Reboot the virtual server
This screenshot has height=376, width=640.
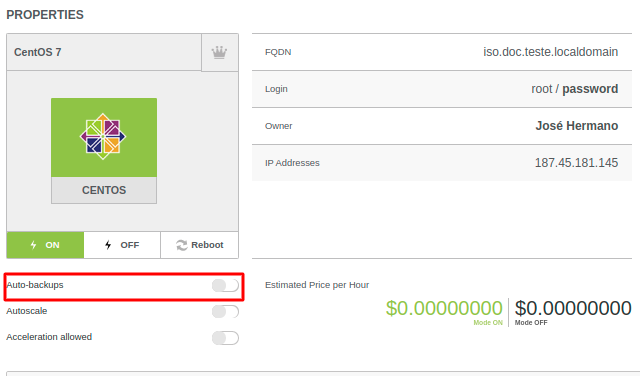(200, 245)
